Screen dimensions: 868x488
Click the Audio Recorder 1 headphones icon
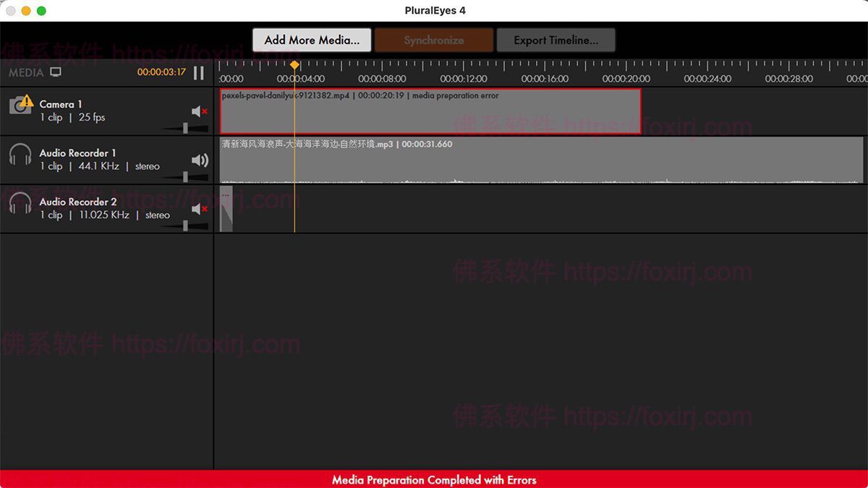[20, 155]
